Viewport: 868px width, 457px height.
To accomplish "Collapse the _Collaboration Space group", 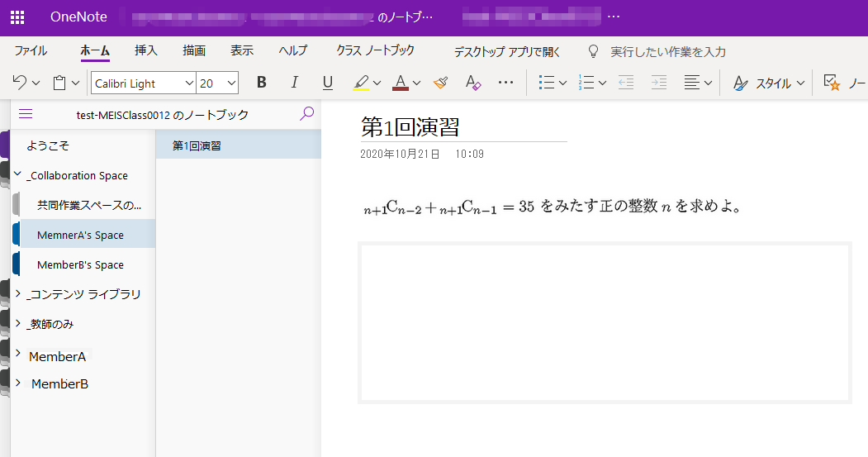I will (17, 174).
